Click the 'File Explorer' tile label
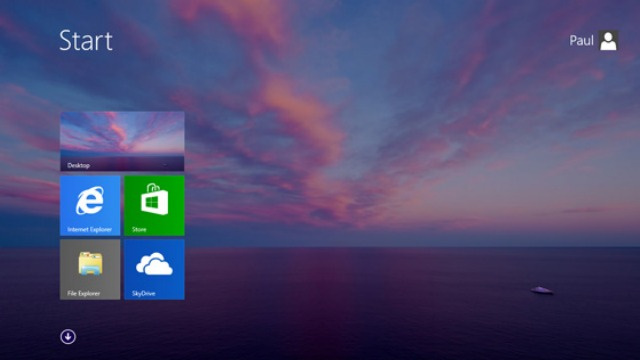The image size is (640, 360). click(83, 293)
